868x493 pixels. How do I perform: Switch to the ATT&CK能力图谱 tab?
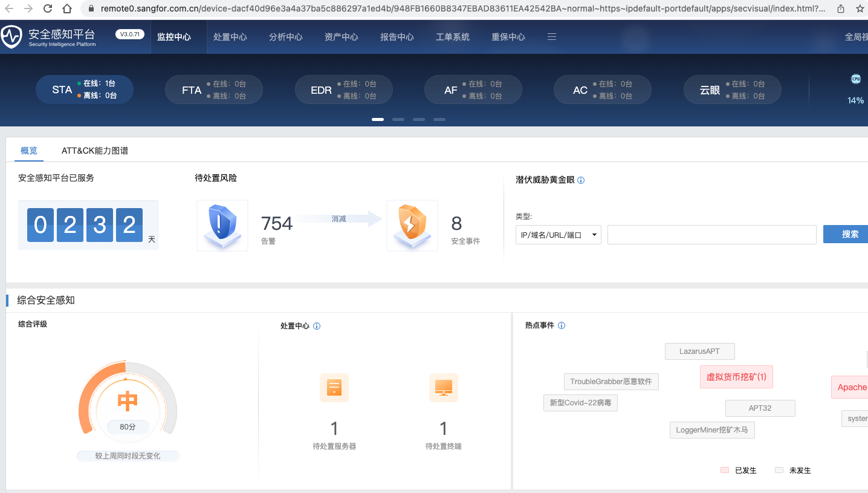tap(95, 150)
